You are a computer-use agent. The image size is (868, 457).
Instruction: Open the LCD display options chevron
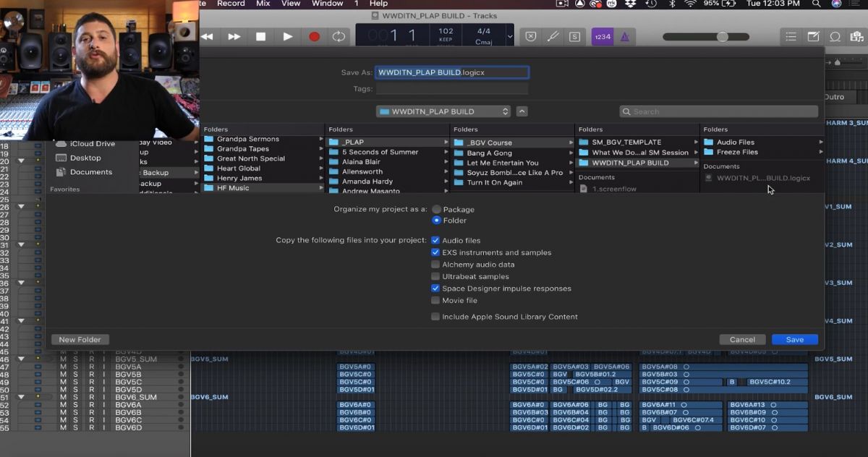pos(510,36)
